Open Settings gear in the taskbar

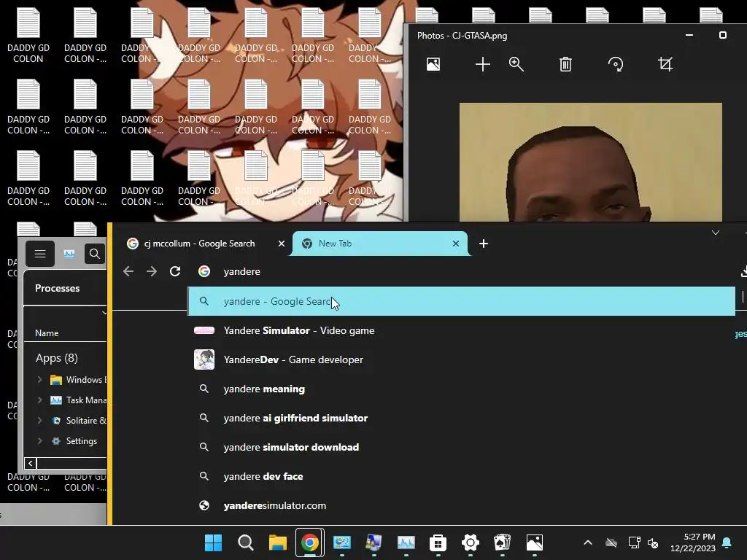[x=471, y=542]
